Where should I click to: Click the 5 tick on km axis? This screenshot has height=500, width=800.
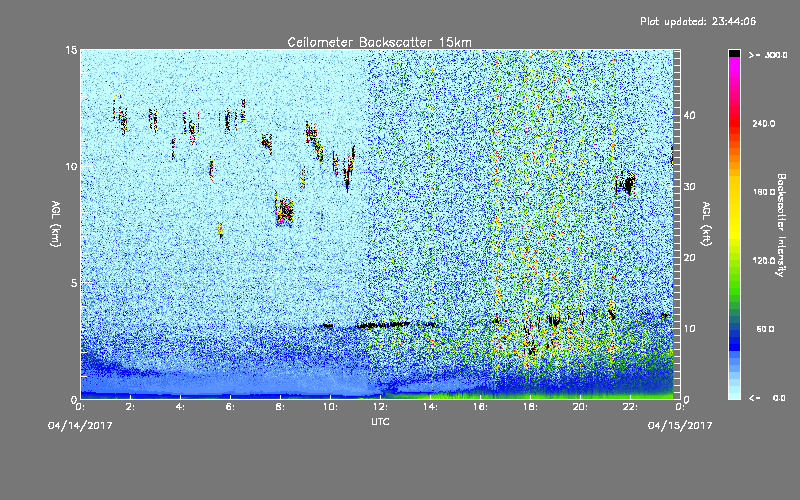[74, 283]
